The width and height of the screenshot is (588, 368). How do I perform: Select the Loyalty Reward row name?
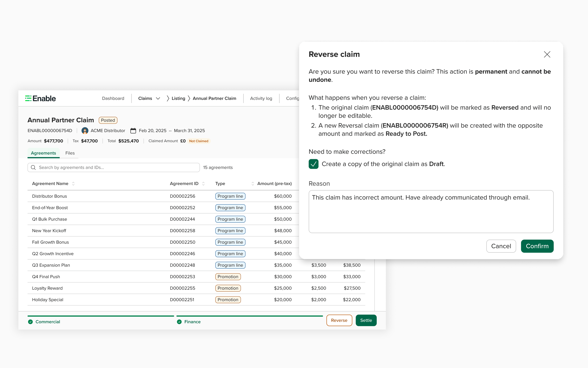(47, 288)
